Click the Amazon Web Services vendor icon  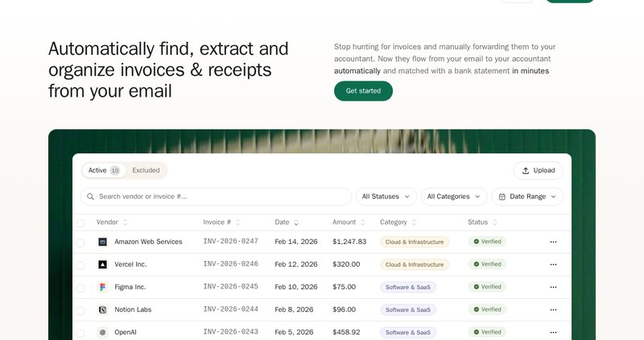click(102, 242)
